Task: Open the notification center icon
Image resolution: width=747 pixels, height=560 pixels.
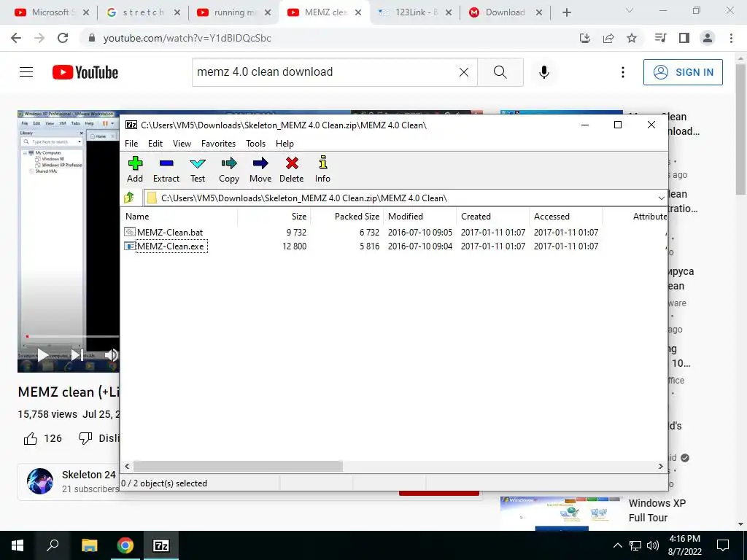Action: coord(723,545)
